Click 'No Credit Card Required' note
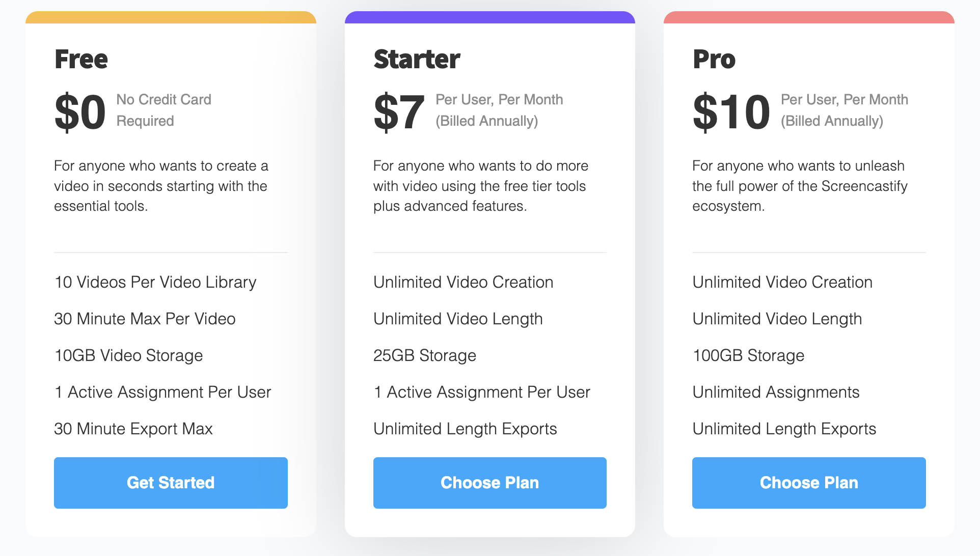The image size is (980, 556). 164,110
